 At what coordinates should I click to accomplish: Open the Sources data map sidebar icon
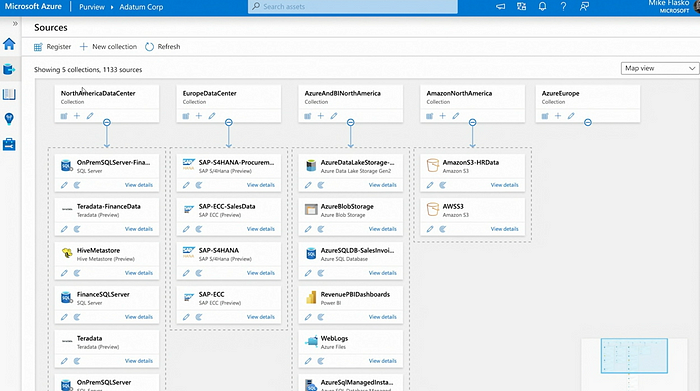point(9,69)
